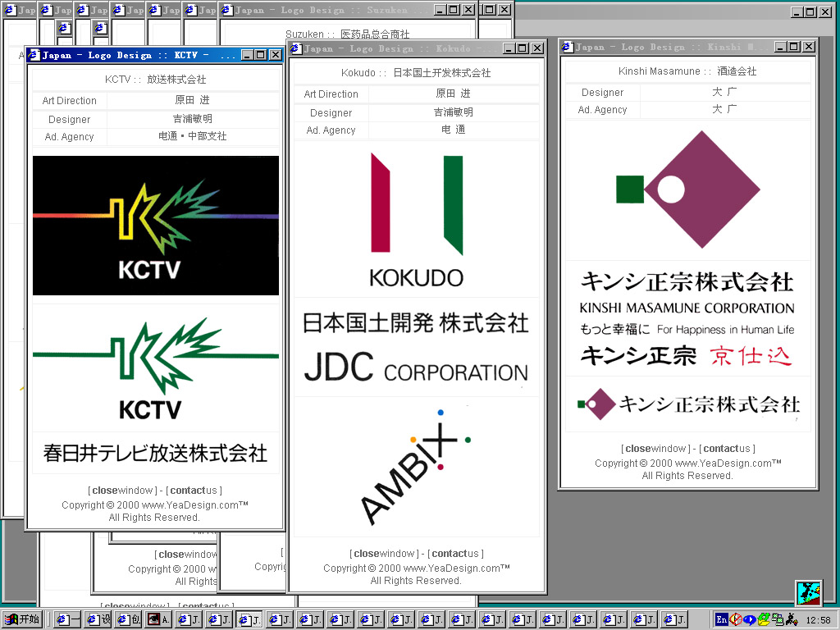Click the 春日井テレビ放送株式会社 logotype image
The image size is (840, 630).
click(155, 453)
